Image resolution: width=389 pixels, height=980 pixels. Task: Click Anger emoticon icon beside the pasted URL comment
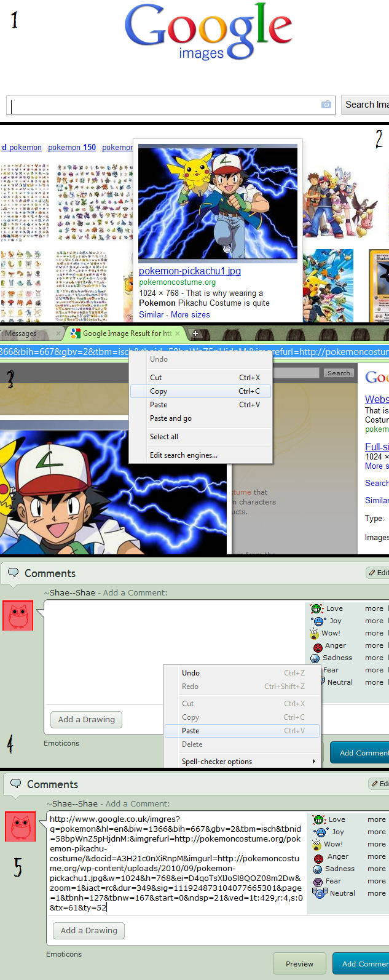coord(318,858)
